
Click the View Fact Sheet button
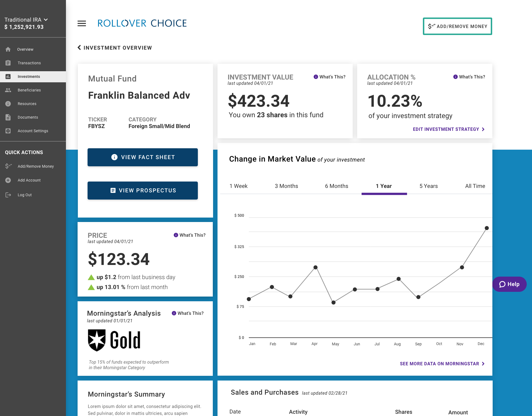click(x=143, y=157)
